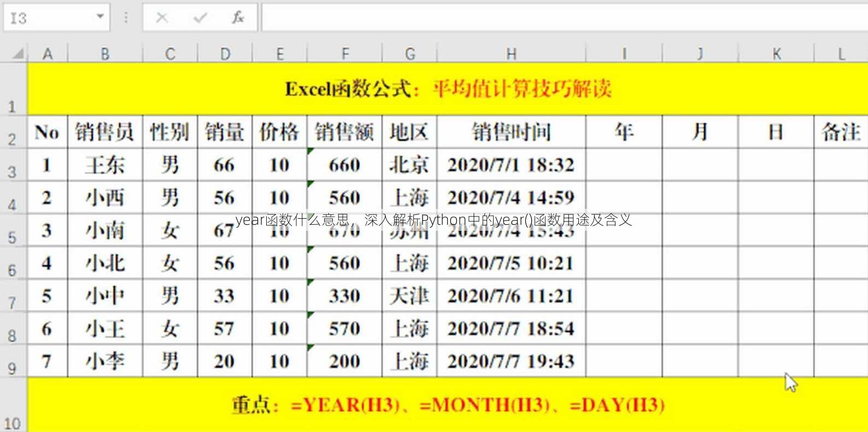Screen dimensions: 868x432
Task: Select column L header
Action: (841, 54)
